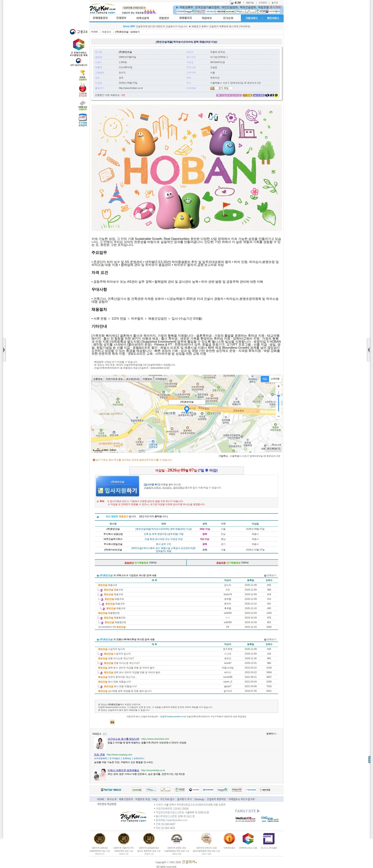Open the MedicalJOB family site logo
373x868 pixels.
245,819
